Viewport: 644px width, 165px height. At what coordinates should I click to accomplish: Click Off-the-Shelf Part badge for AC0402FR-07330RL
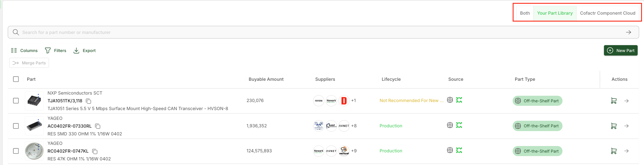pyautogui.click(x=537, y=126)
